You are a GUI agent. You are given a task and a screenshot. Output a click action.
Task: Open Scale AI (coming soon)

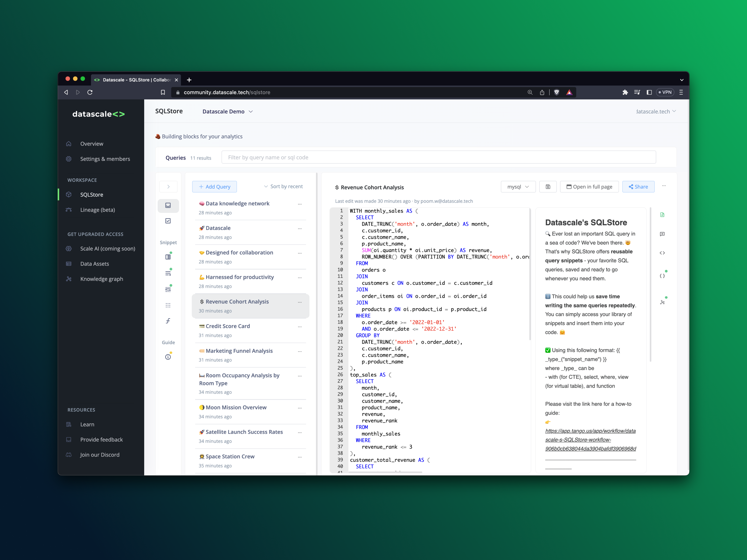tap(107, 249)
